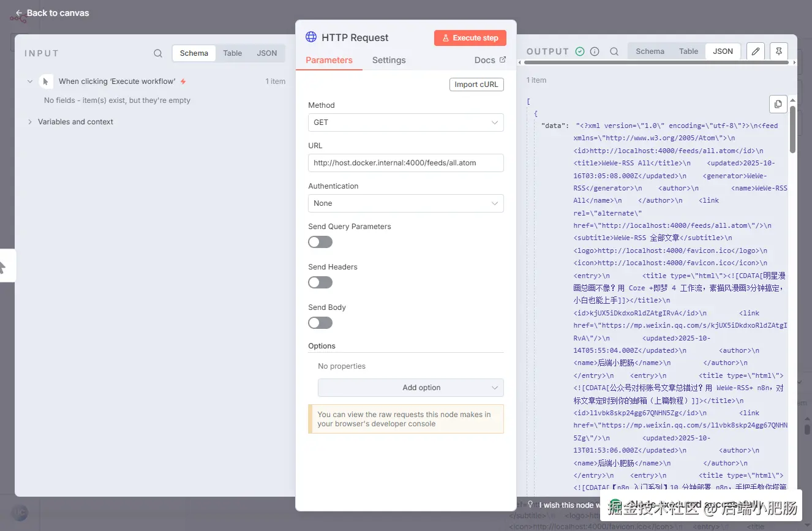Image resolution: width=812 pixels, height=531 pixels.
Task: Pin the output data with pin icon
Action: click(x=778, y=51)
